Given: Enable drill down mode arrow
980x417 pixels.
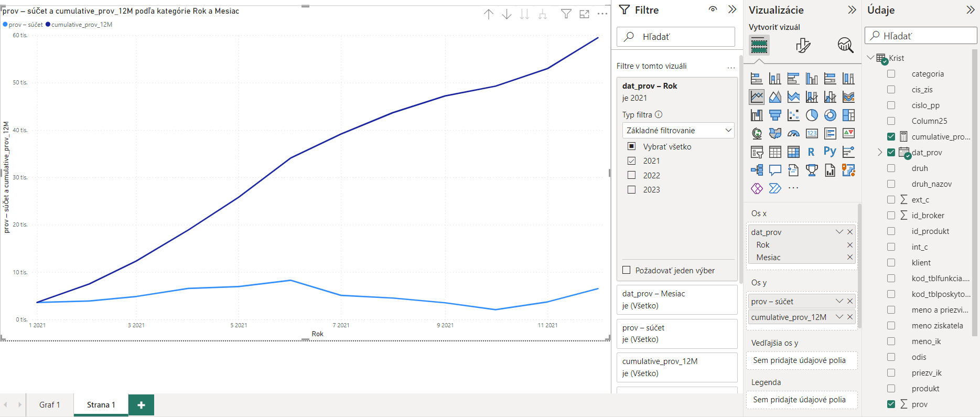Looking at the screenshot, I should tap(507, 14).
